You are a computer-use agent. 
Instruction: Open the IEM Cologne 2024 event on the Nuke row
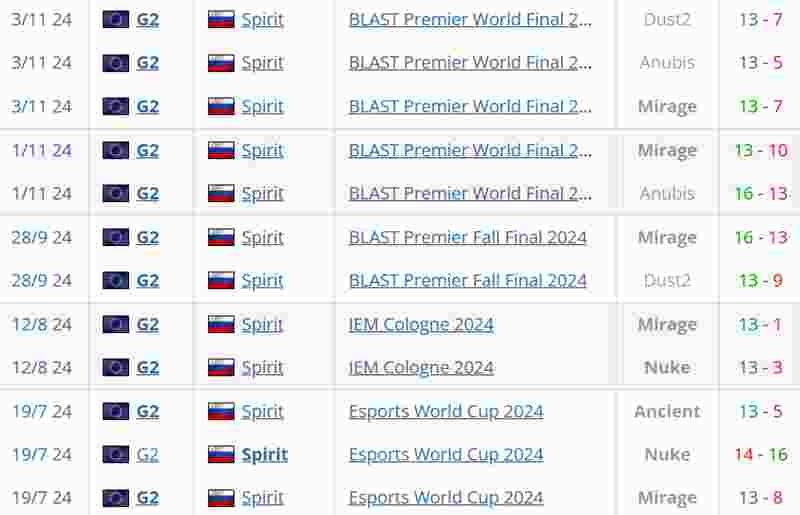[421, 367]
